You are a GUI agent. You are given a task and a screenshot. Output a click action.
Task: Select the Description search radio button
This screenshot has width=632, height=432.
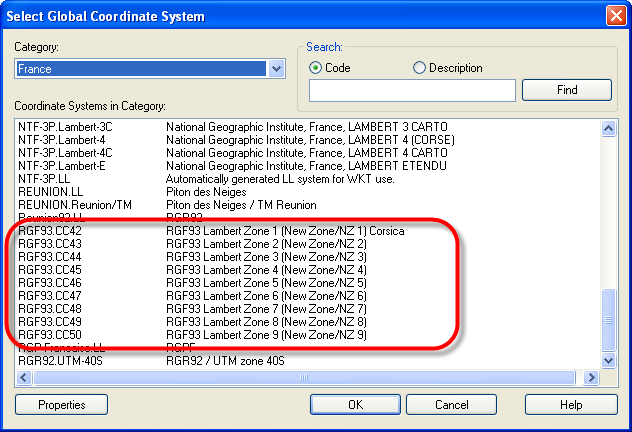click(420, 68)
